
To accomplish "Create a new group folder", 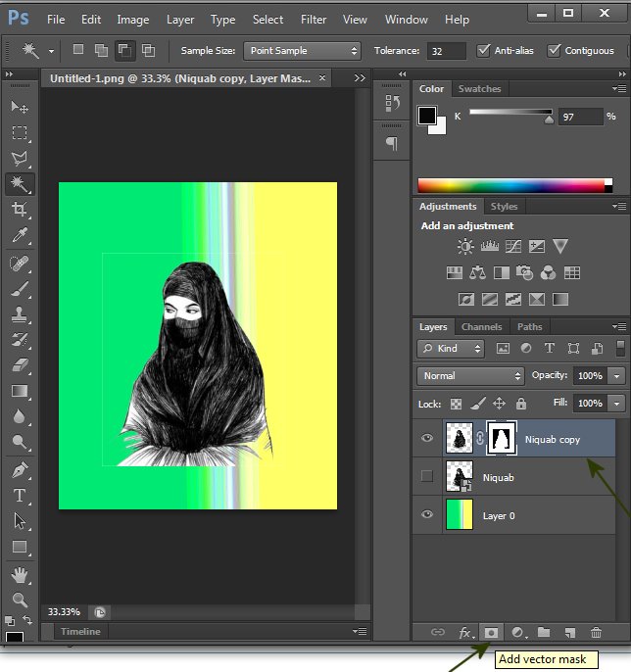I will coord(544,632).
